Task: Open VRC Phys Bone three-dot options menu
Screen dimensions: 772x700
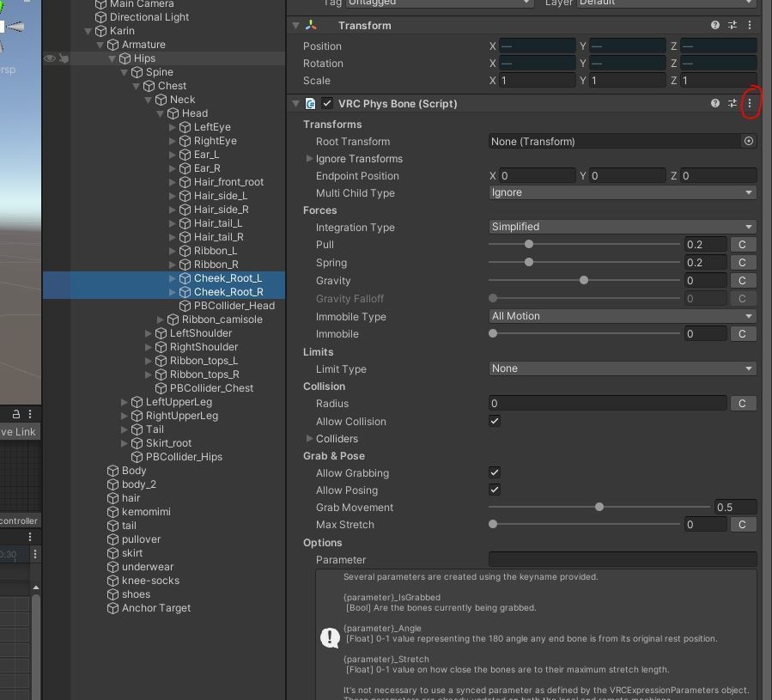Action: 750,103
